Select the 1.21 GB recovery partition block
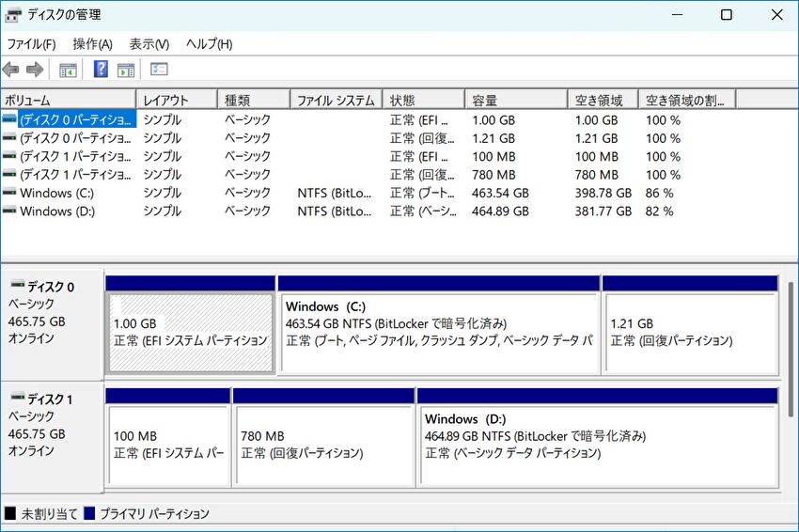Viewport: 799px width, 532px height. tap(691, 325)
